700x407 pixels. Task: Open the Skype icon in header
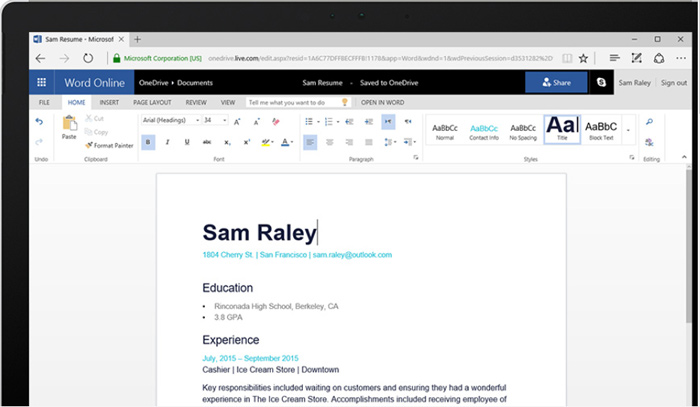601,82
